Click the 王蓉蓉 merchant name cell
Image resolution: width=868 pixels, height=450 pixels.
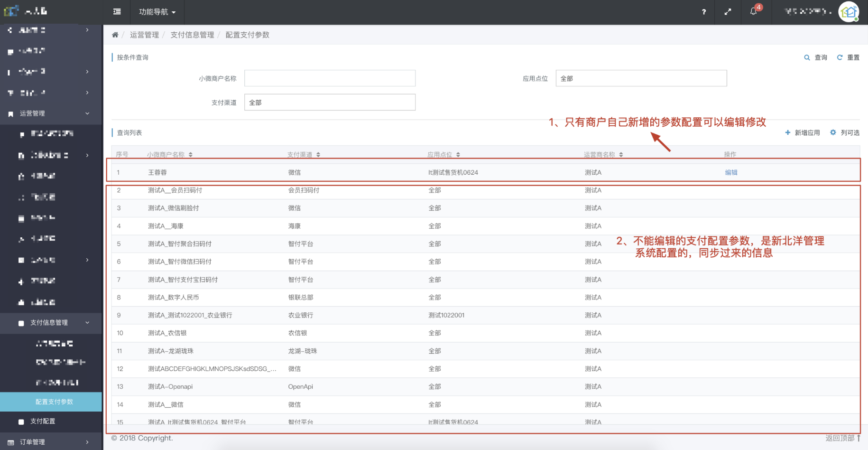click(x=157, y=172)
